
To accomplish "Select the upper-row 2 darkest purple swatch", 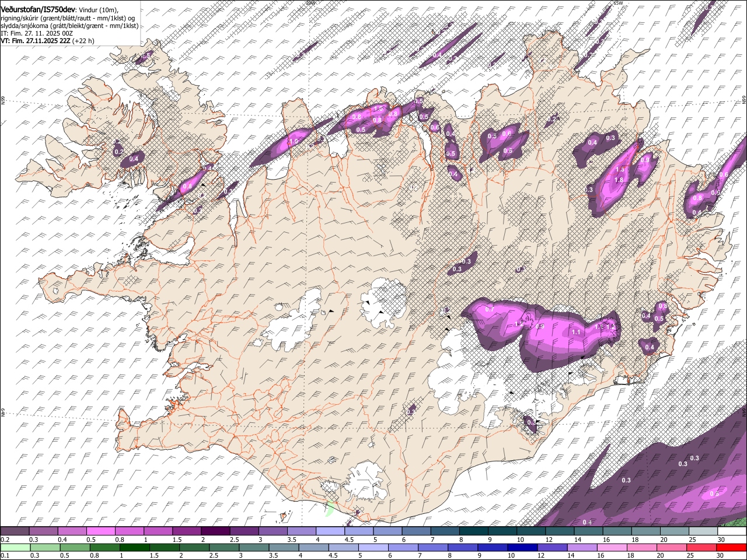I will coord(215,531).
